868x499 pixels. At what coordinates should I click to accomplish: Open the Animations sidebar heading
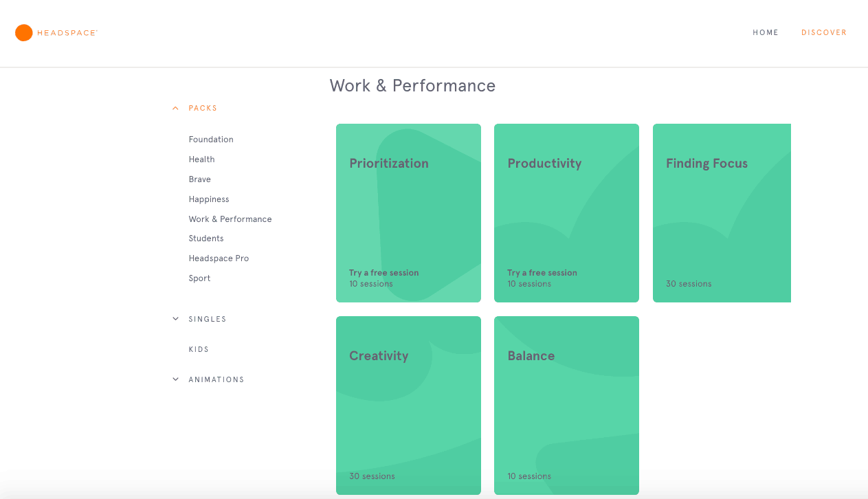click(x=216, y=379)
